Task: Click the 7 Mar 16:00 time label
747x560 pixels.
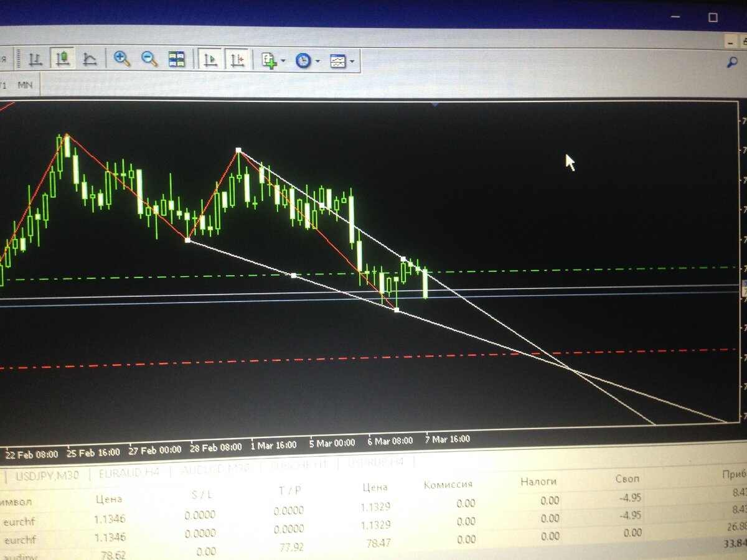Action: click(446, 439)
